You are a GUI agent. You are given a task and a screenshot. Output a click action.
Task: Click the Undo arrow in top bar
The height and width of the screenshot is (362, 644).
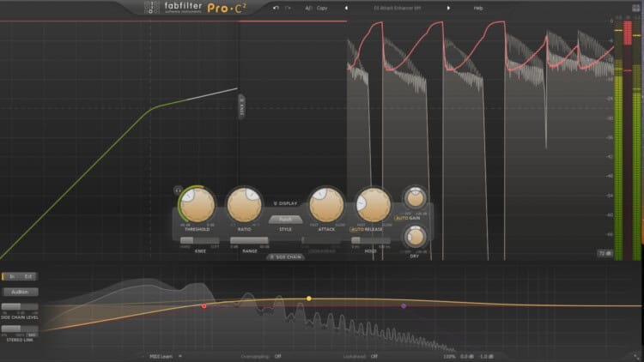276,8
